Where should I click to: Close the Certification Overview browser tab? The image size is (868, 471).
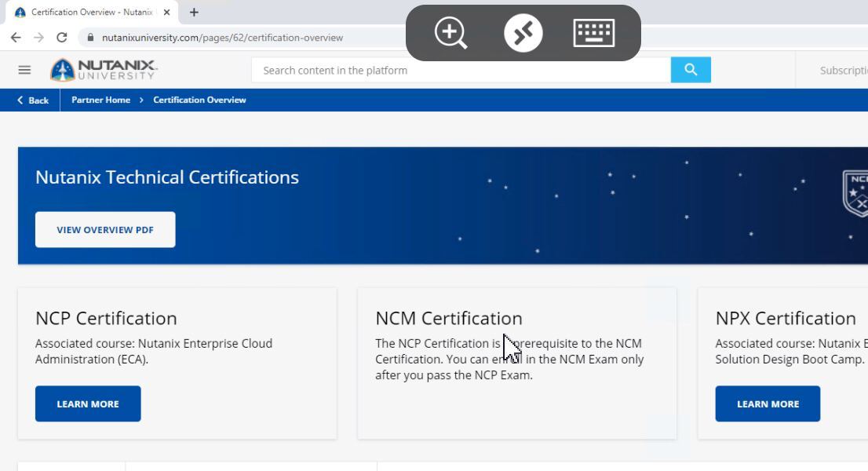pos(166,13)
